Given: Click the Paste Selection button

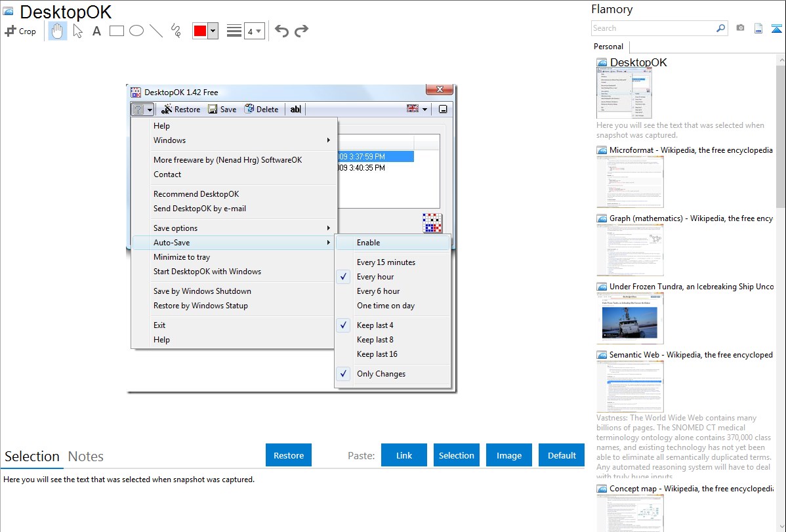Looking at the screenshot, I should (457, 455).
